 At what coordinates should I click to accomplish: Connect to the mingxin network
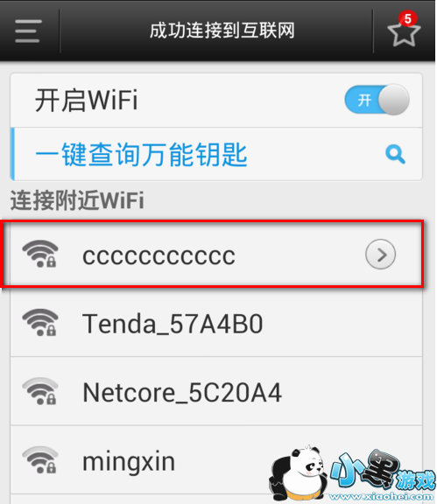[216, 460]
